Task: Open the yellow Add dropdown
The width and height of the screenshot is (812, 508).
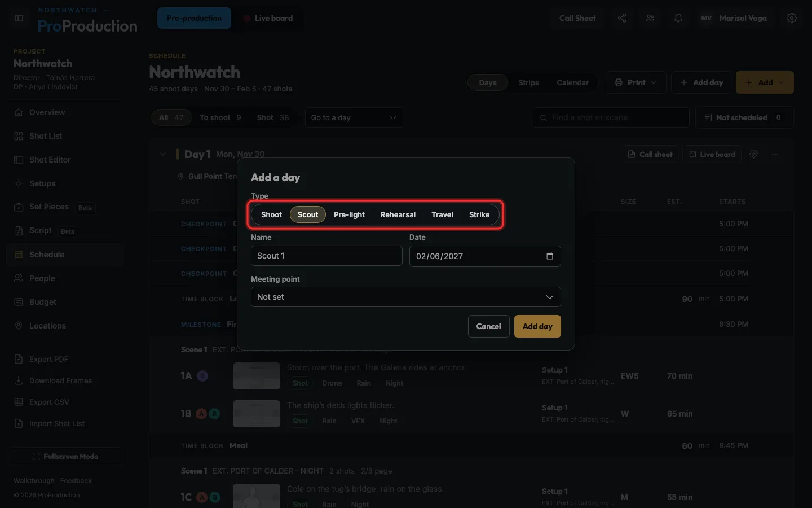Action: coord(765,82)
